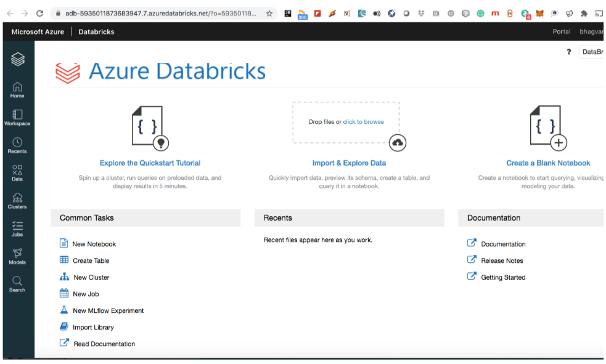
Task: Open the DataBr workspace dropdown
Action: (x=591, y=52)
